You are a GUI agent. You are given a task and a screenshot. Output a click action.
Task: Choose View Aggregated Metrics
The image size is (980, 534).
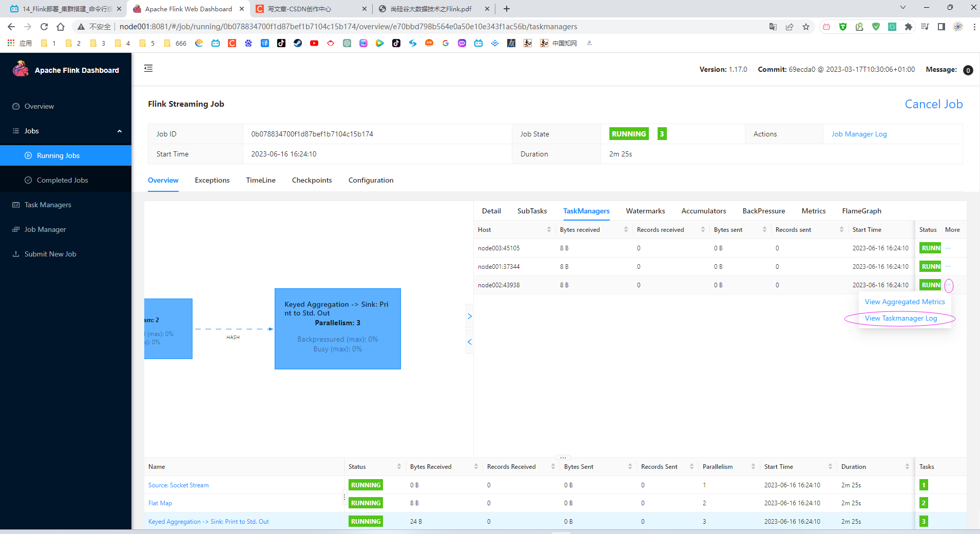click(905, 302)
